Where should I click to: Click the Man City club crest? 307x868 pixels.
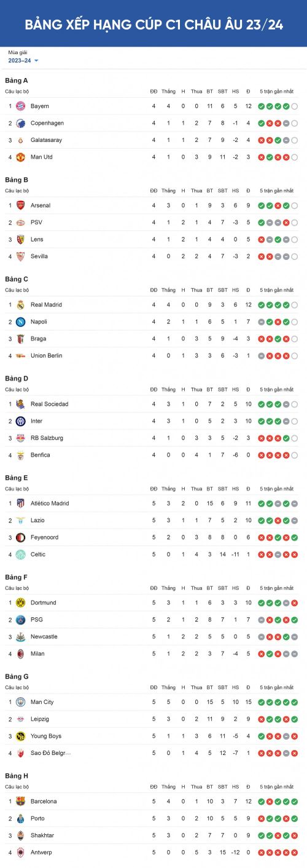point(20,702)
